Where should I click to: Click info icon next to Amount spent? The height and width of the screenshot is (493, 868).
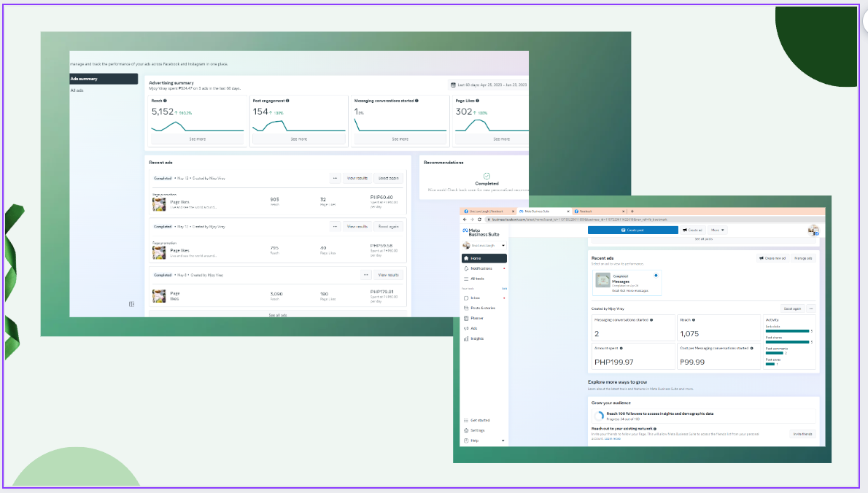[x=621, y=349]
